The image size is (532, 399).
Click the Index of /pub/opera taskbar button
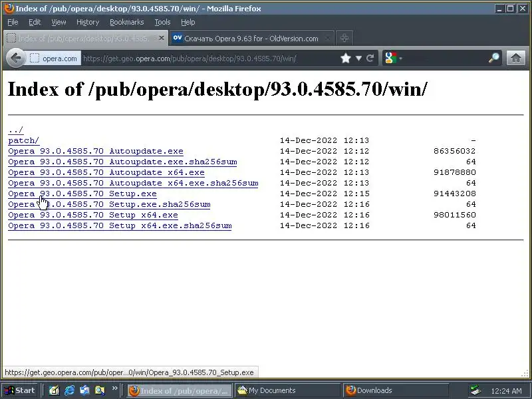tap(180, 390)
